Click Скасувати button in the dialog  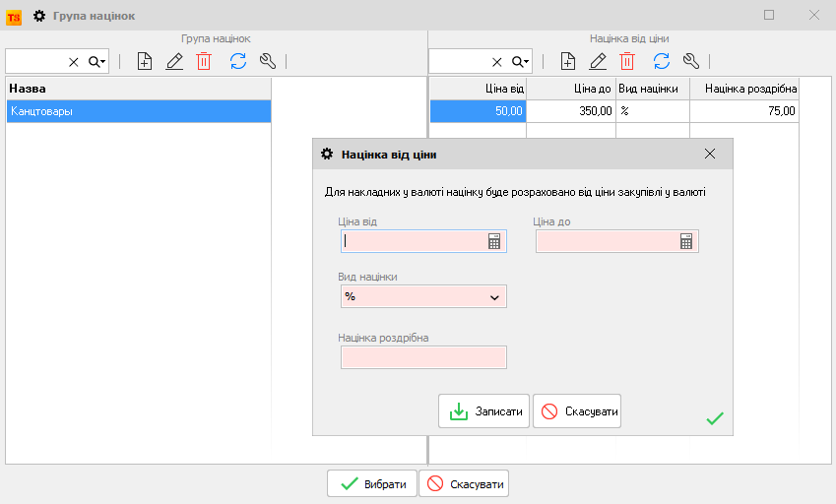pos(577,411)
